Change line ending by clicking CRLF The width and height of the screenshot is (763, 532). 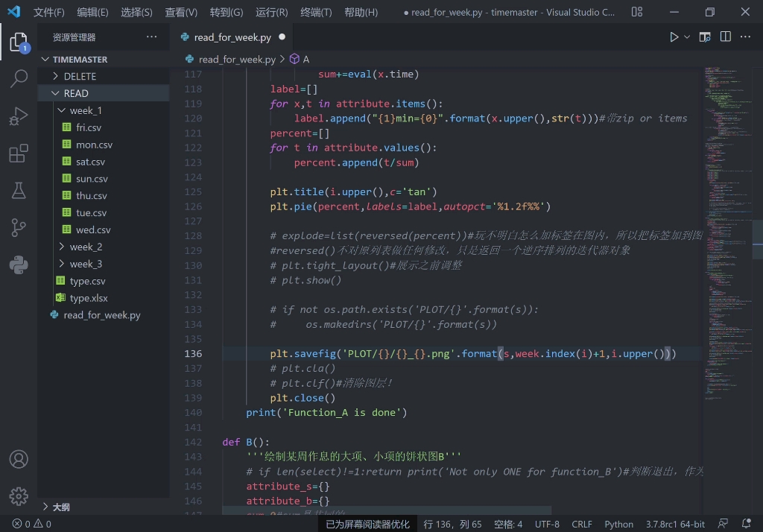click(581, 524)
